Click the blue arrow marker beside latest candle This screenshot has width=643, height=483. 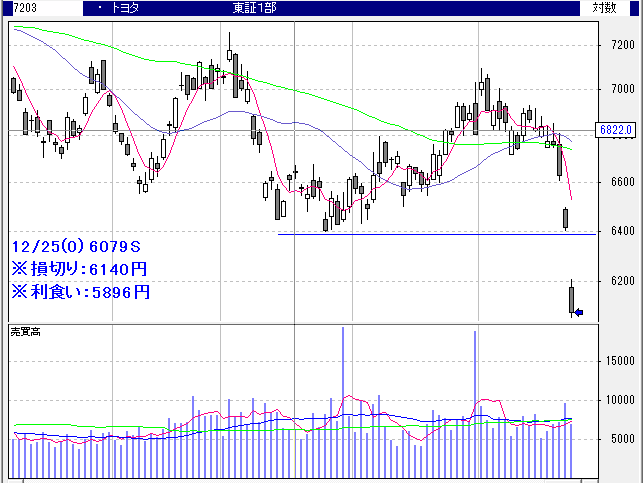pos(578,313)
